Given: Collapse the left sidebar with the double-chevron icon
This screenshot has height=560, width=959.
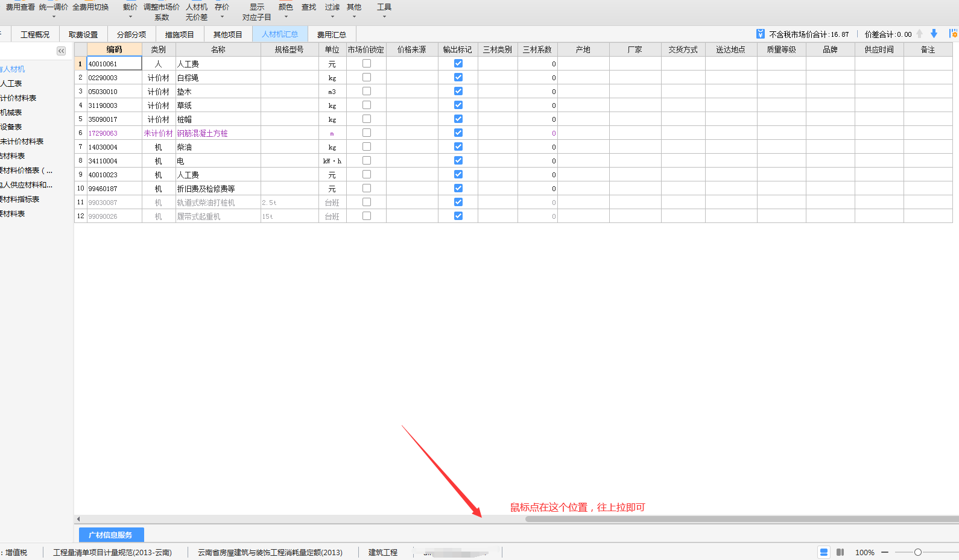Looking at the screenshot, I should click(x=61, y=51).
